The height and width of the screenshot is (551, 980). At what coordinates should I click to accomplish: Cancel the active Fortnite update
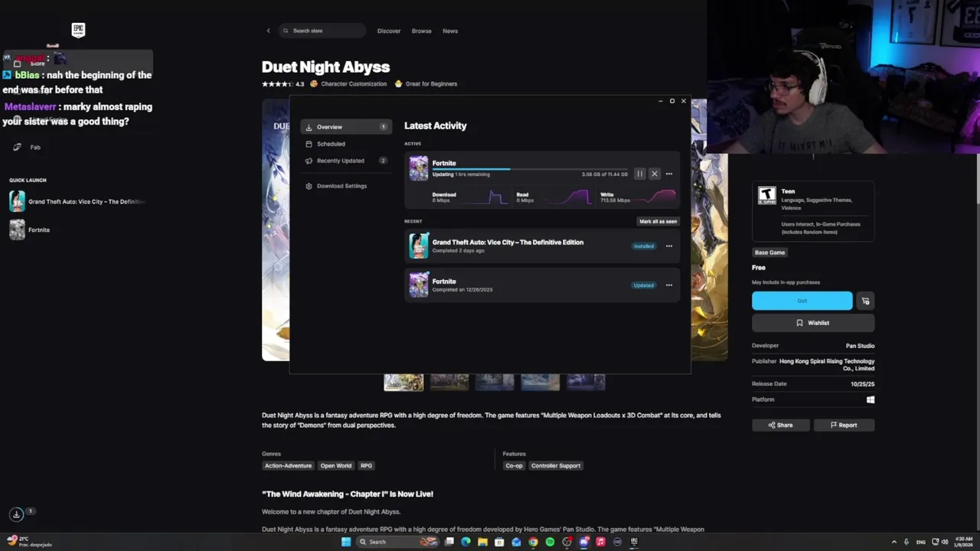pos(655,174)
